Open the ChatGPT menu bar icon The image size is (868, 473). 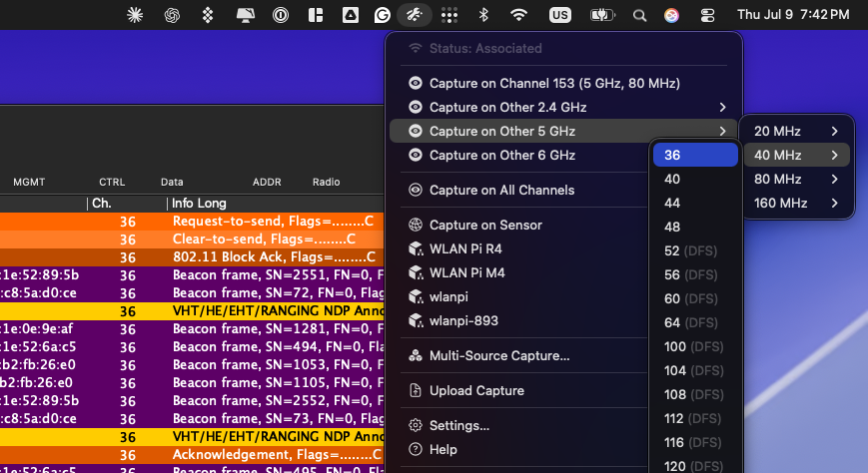click(172, 15)
